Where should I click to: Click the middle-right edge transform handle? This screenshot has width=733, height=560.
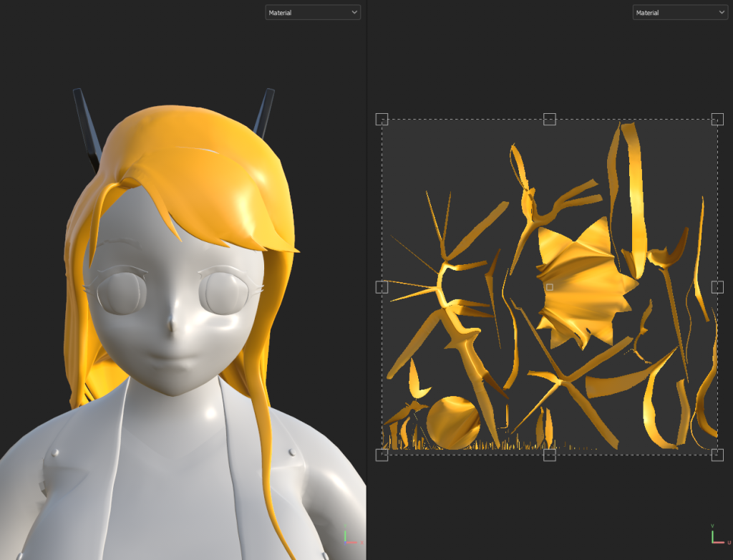pos(717,287)
